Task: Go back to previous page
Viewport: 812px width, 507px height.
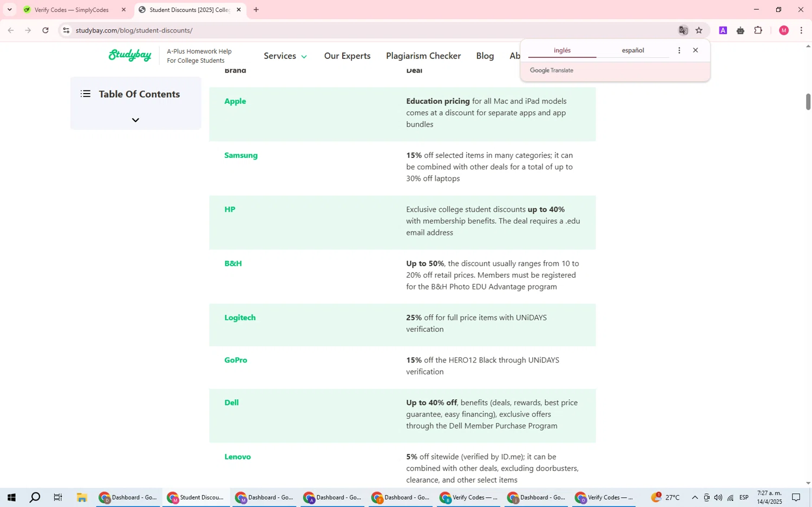Action: pos(11,30)
